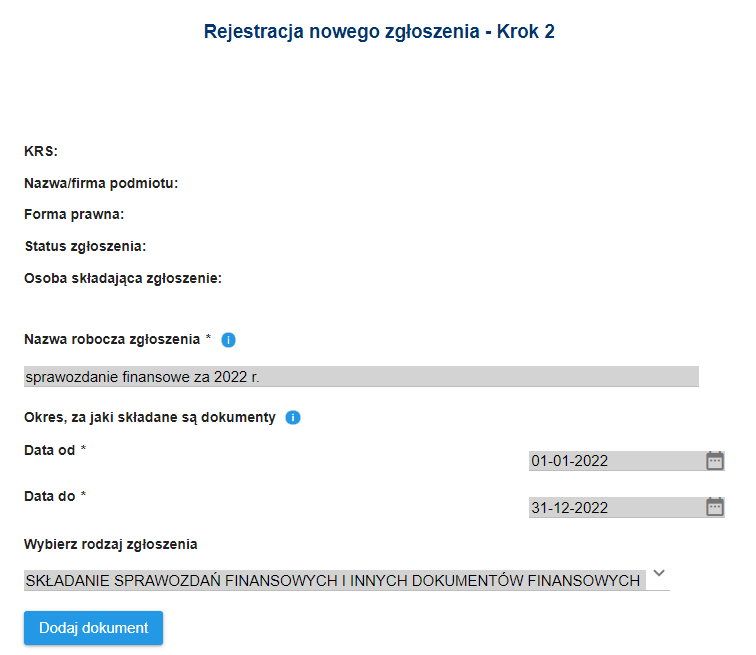Click the Wybierz rodzaj zgłoszenia label

(x=111, y=545)
